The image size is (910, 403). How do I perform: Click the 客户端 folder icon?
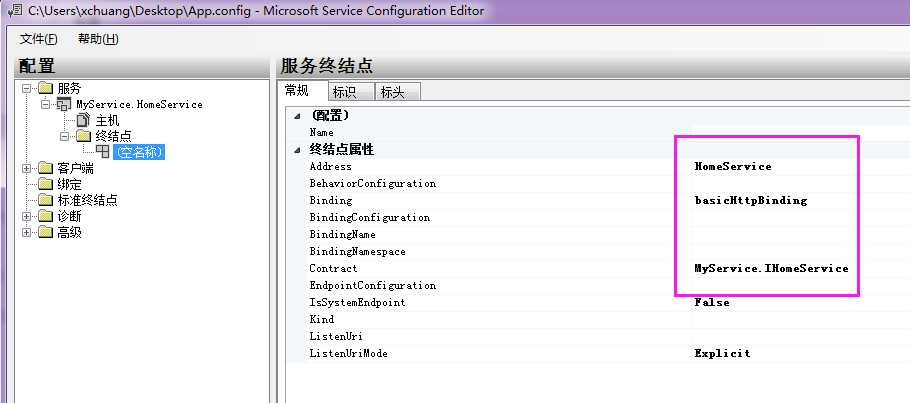(x=45, y=168)
